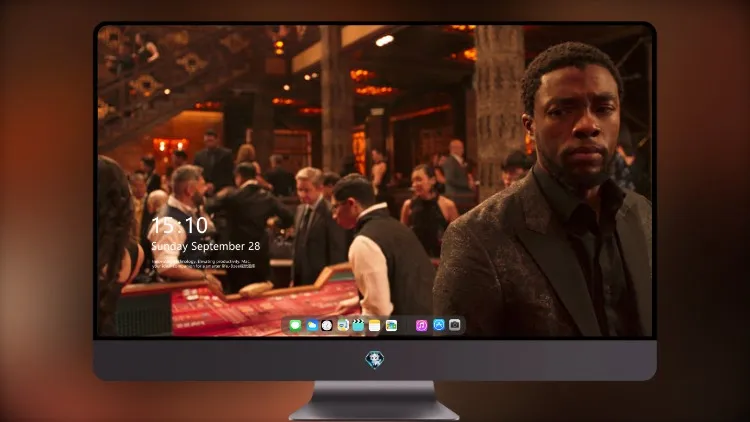Open the yellow Notes app in dock
The image size is (750, 422).
point(375,325)
